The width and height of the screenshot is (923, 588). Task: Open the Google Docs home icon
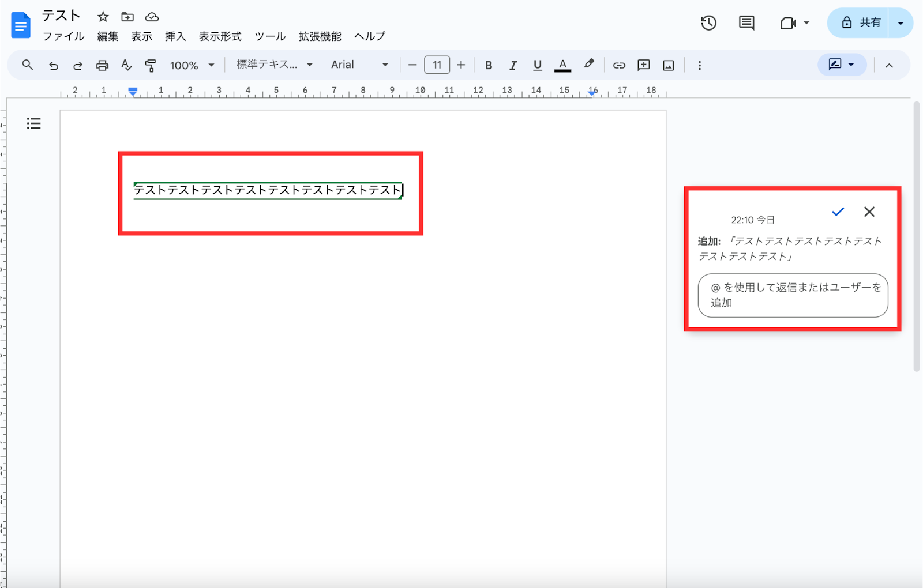(21, 25)
